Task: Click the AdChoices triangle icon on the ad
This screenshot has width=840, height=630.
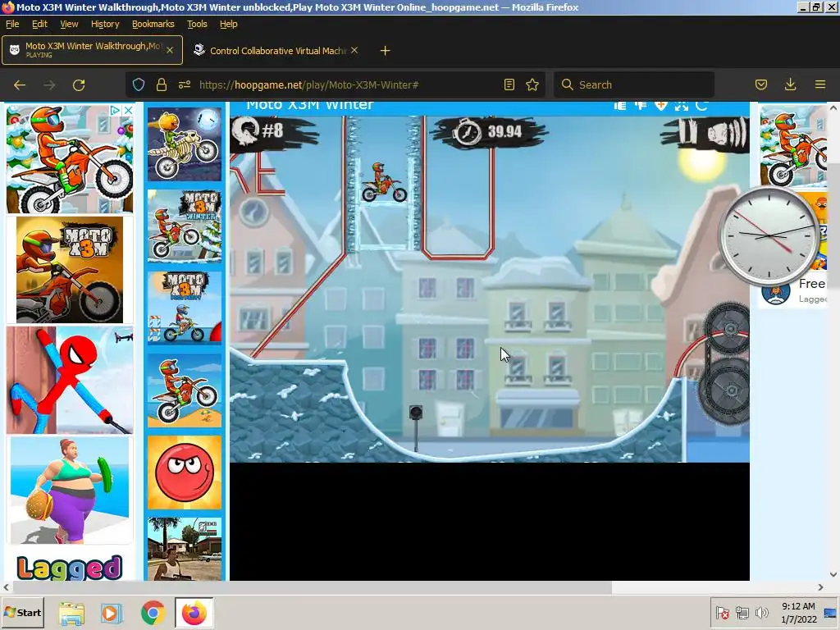Action: coord(115,110)
